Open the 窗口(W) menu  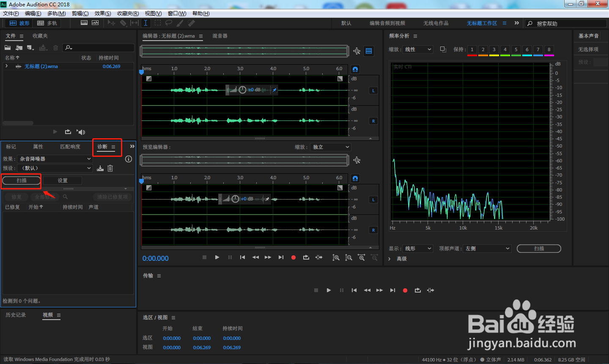pyautogui.click(x=177, y=14)
